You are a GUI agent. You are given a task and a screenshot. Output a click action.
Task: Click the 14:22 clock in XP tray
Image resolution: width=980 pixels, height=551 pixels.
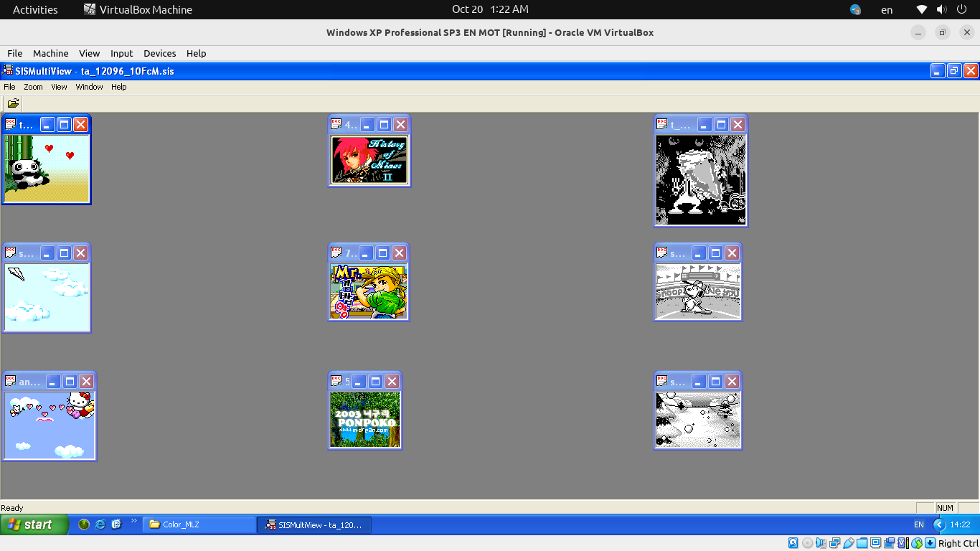tap(960, 524)
